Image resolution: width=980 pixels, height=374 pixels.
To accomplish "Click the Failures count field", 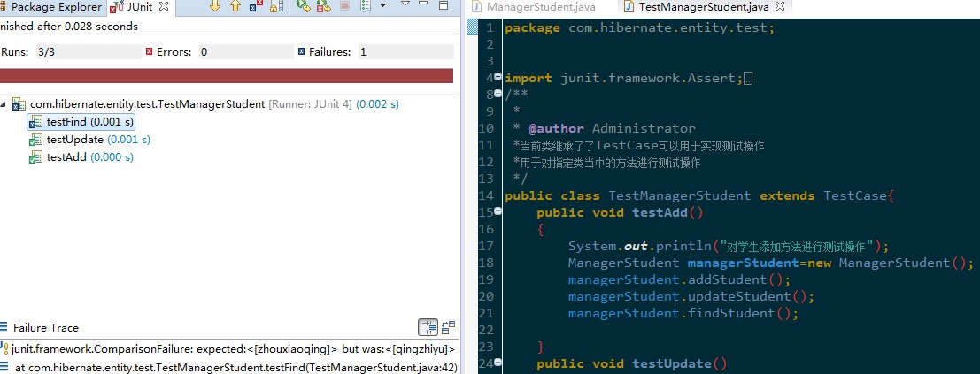I will (x=405, y=52).
